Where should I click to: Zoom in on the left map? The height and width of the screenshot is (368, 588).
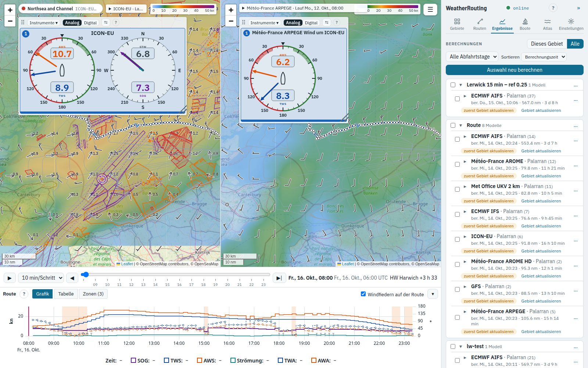coord(10,10)
